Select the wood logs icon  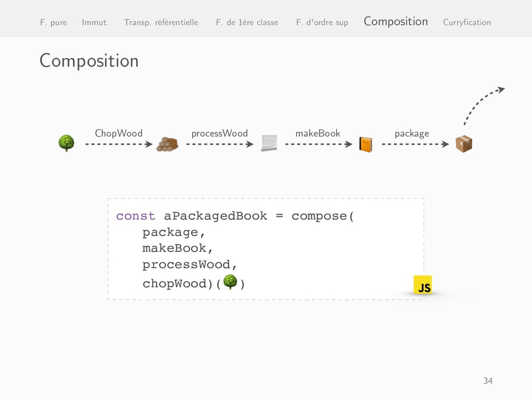pyautogui.click(x=167, y=144)
